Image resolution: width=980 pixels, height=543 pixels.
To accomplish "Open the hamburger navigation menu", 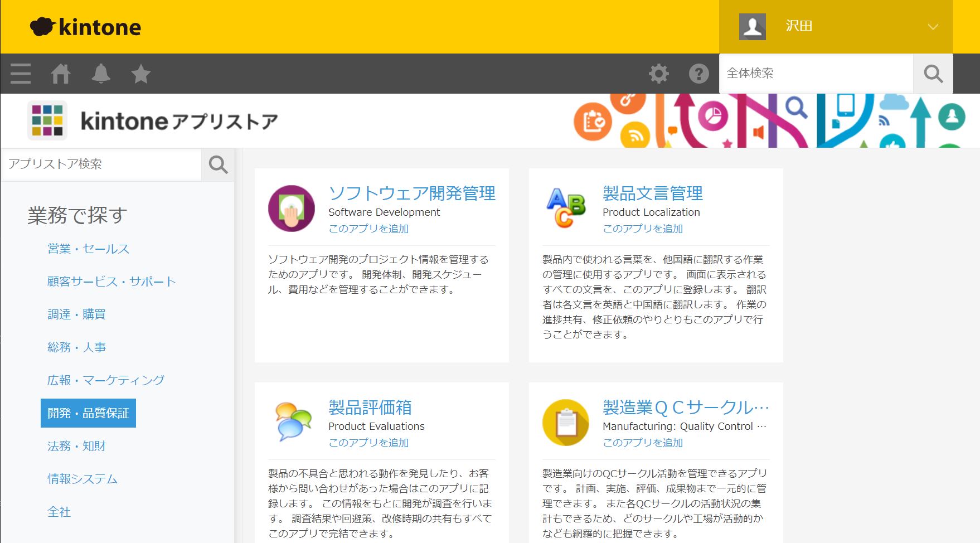I will point(21,74).
